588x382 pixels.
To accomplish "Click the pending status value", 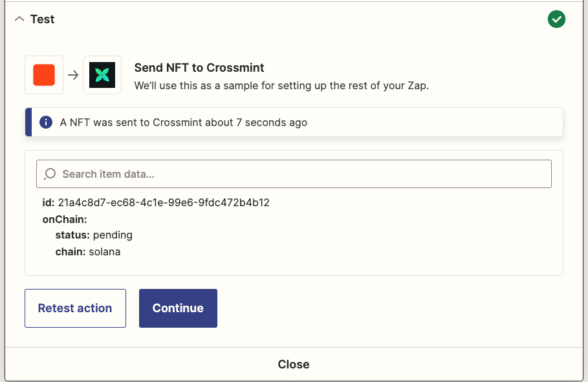I will pos(113,235).
